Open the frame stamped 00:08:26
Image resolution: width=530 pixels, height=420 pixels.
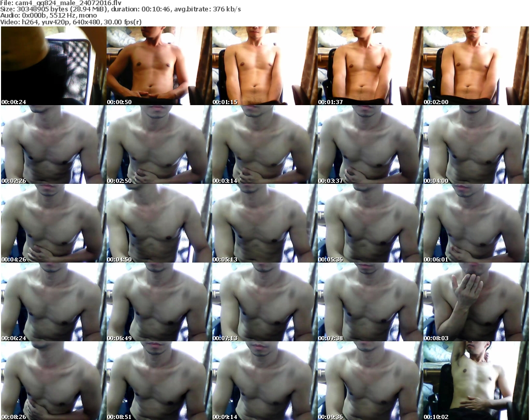point(53,381)
